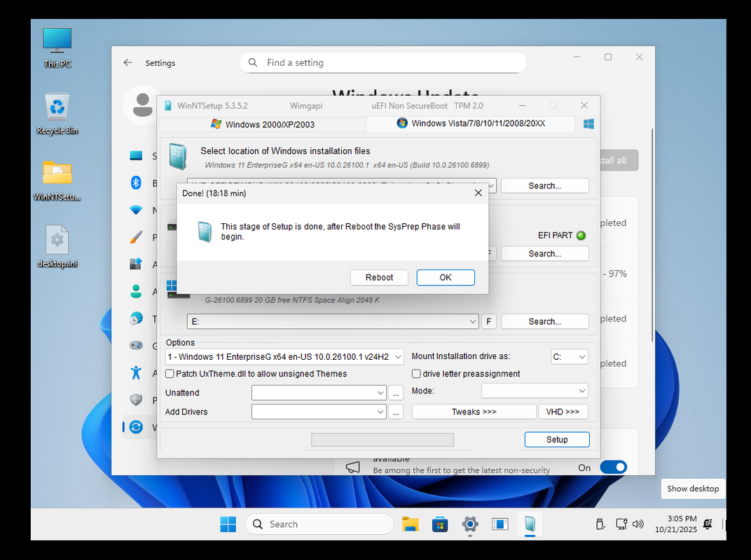The height and width of the screenshot is (560, 751).
Task: Click Reboot button in dialog
Action: (x=379, y=278)
